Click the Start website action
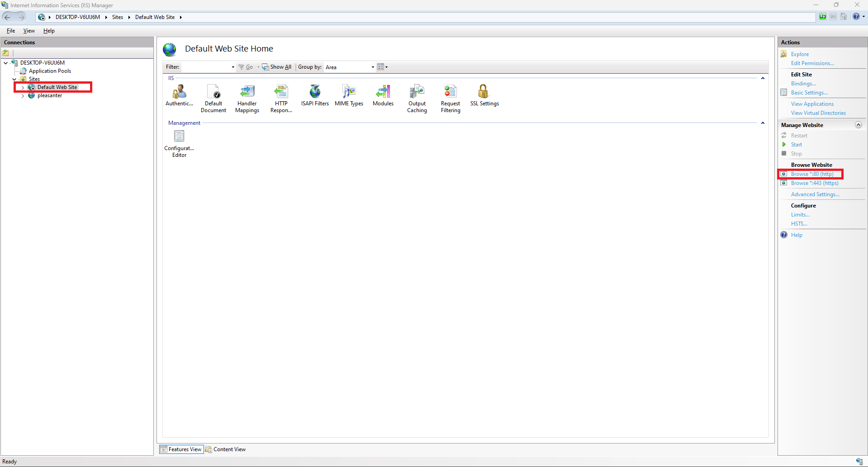This screenshot has width=868, height=467. [796, 145]
